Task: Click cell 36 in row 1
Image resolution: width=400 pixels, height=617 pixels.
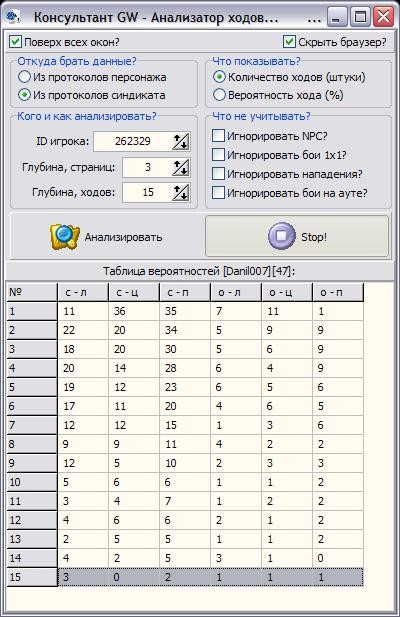Action: pos(134,311)
